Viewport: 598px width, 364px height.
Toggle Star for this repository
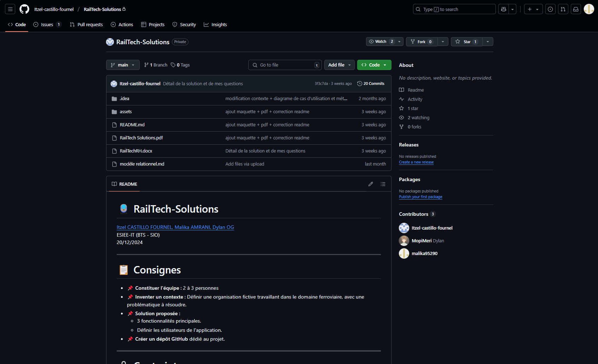(467, 42)
